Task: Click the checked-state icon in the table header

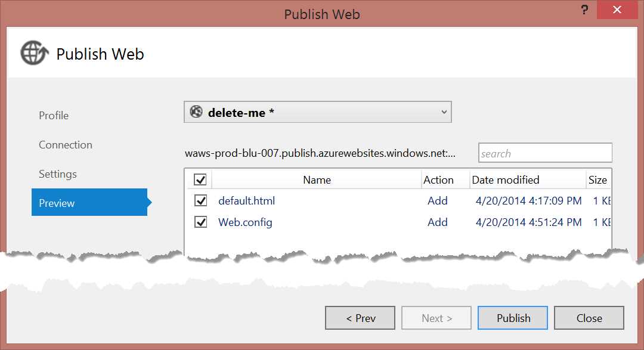Action: point(200,179)
